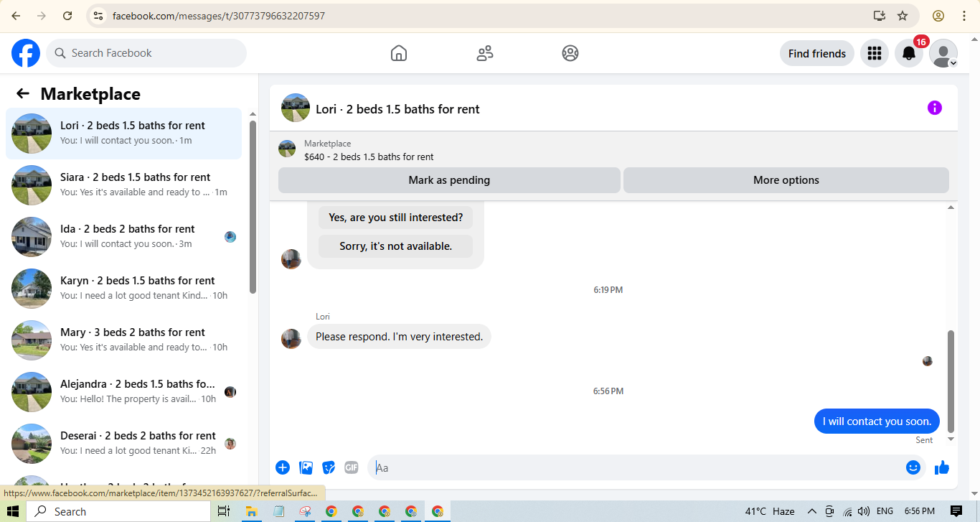Click the install app icon in address bar
This screenshot has height=522, width=980.
879,16
